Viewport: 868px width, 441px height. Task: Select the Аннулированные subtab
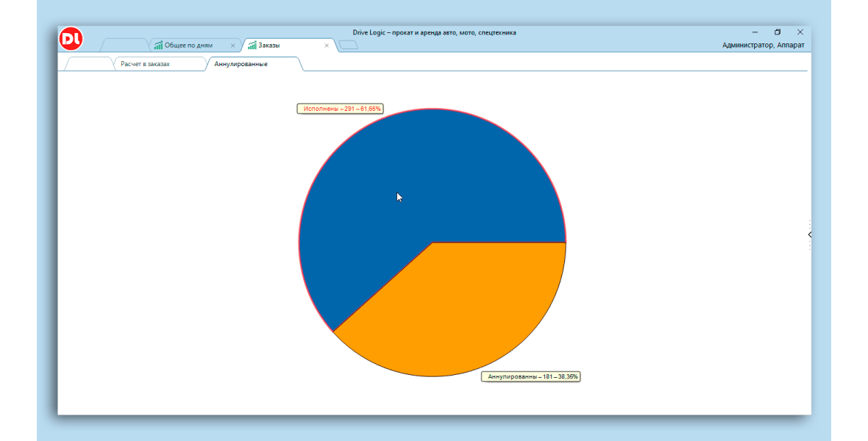241,64
